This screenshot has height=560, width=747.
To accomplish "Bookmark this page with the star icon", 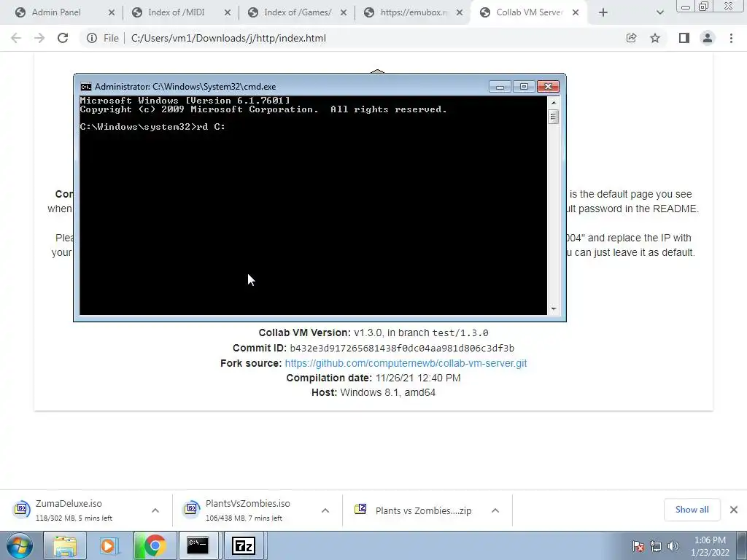I will point(655,38).
